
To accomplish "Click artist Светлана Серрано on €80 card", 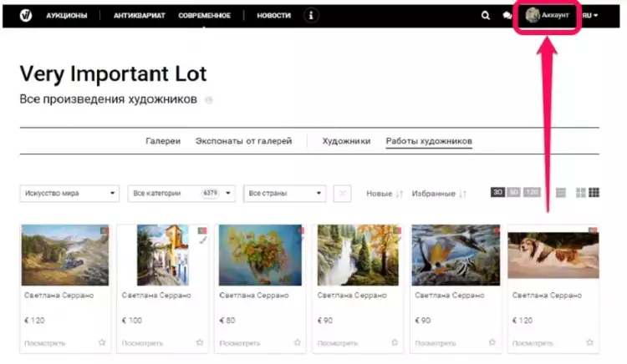I will (x=254, y=296).
